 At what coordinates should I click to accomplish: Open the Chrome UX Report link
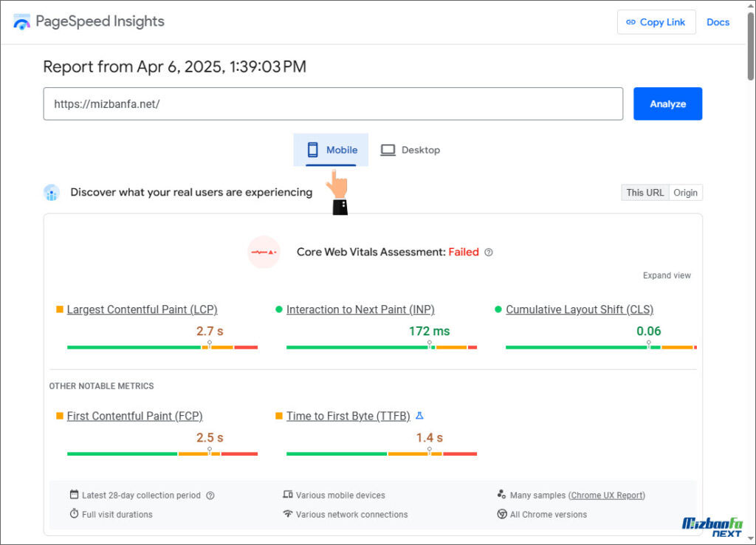(607, 496)
